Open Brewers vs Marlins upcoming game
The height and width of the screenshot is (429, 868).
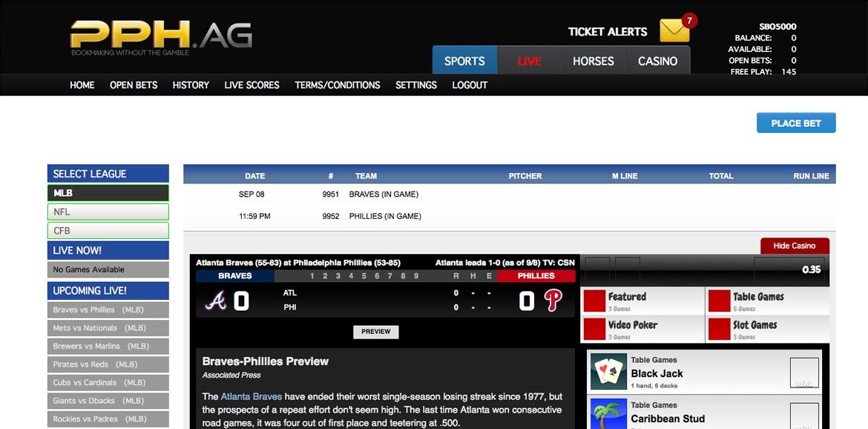tap(108, 346)
